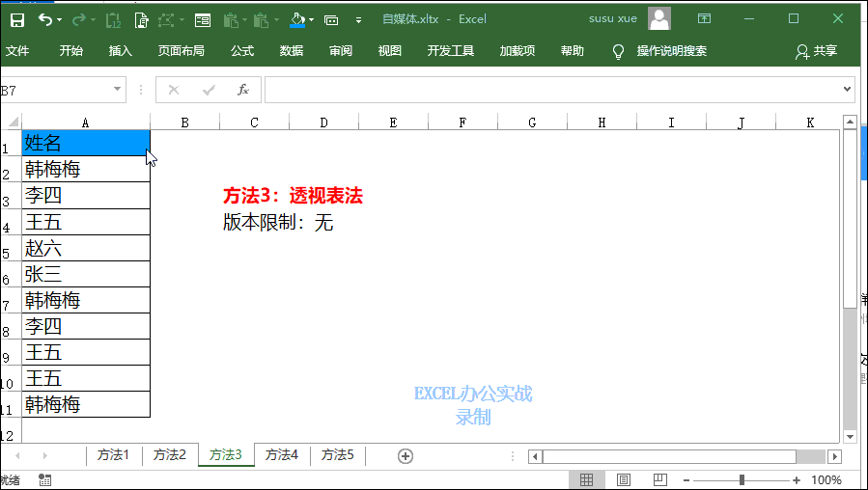Customize the Quick Access Toolbar
This screenshot has width=868, height=490.
click(359, 20)
